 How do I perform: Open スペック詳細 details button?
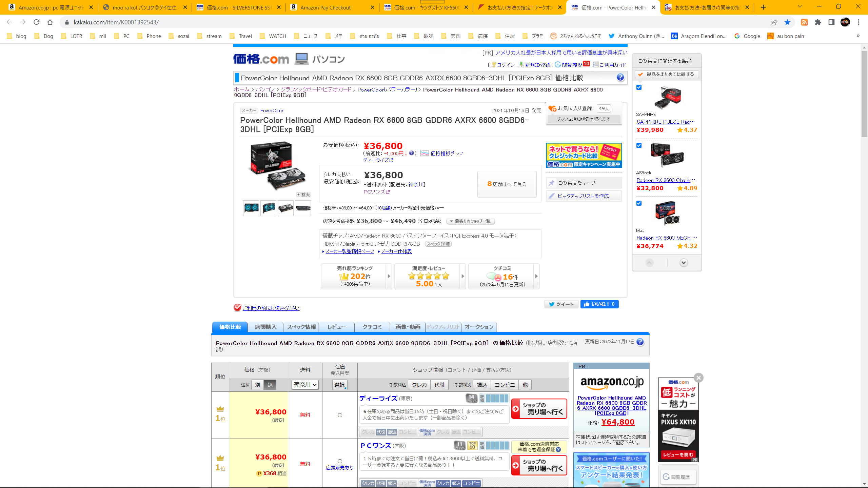438,244
